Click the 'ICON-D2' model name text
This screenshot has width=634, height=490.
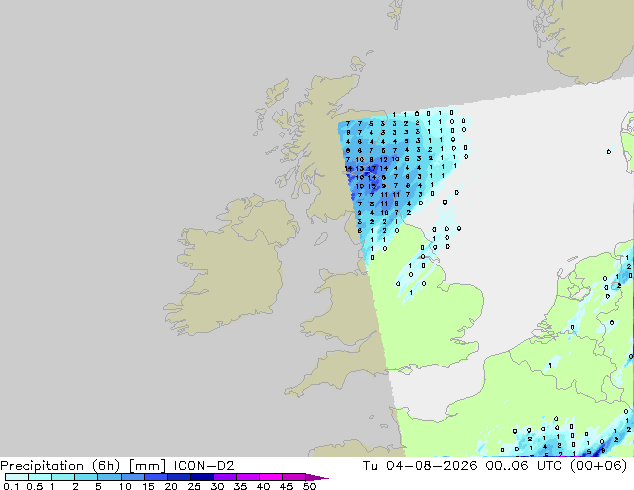[204, 466]
